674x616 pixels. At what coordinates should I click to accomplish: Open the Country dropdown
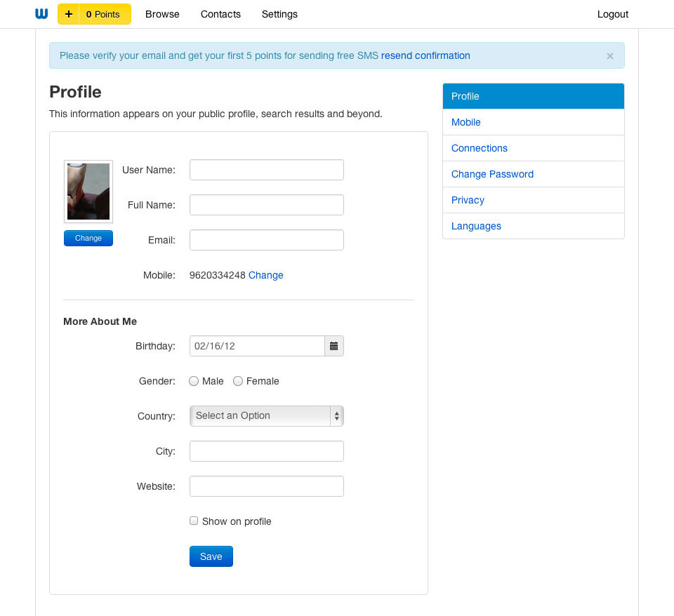266,416
